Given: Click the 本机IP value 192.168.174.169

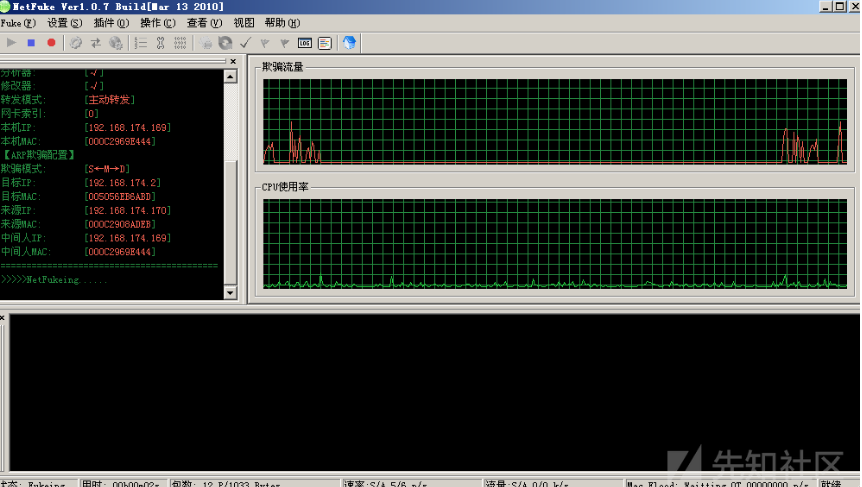Looking at the screenshot, I should click(x=128, y=128).
